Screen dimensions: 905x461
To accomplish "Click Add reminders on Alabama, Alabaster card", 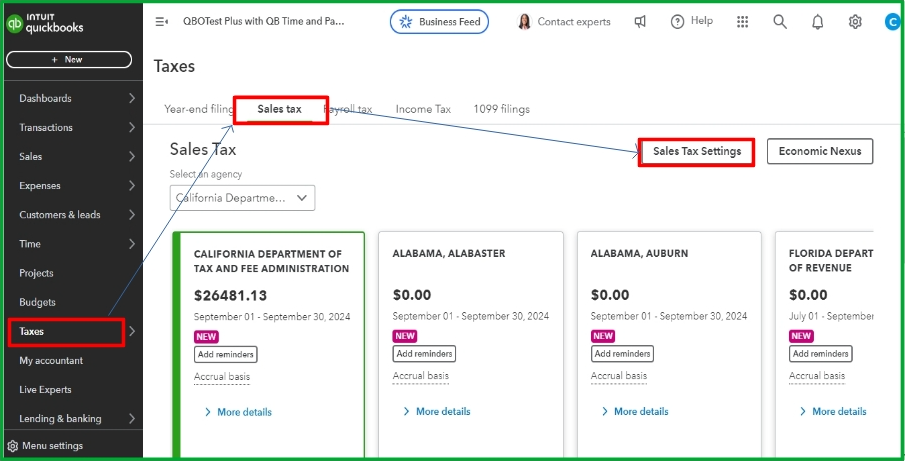I will click(x=424, y=354).
